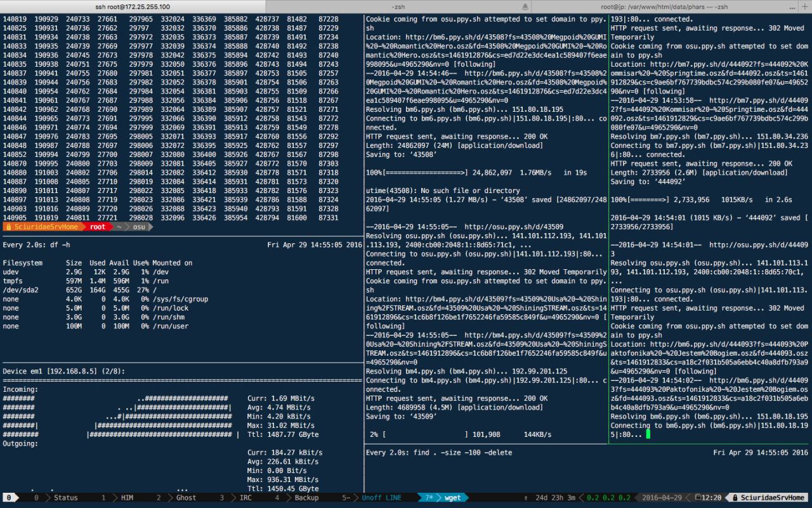Click the timestamp in the df -h pane header

click(x=315, y=244)
